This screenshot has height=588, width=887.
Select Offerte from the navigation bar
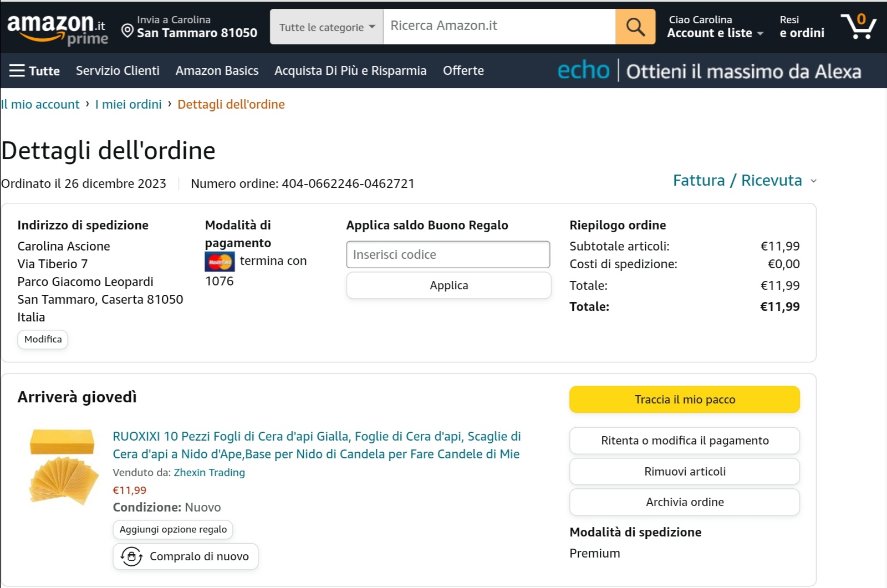pyautogui.click(x=463, y=71)
